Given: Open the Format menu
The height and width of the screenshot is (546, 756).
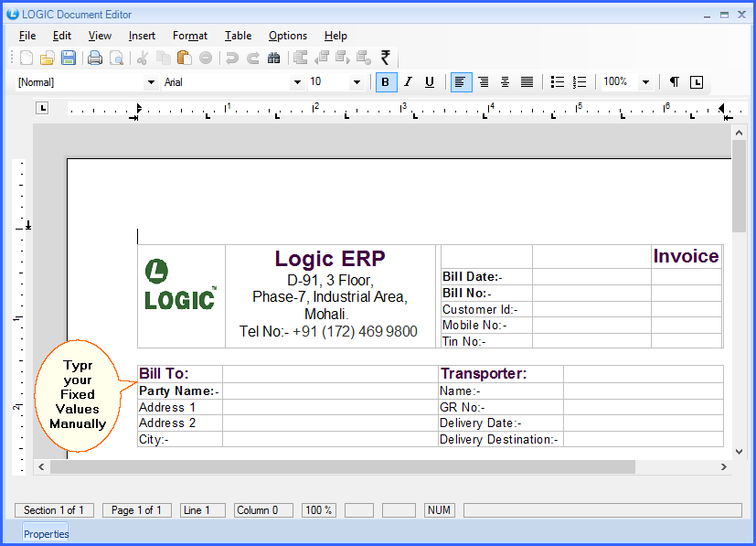Looking at the screenshot, I should (190, 36).
